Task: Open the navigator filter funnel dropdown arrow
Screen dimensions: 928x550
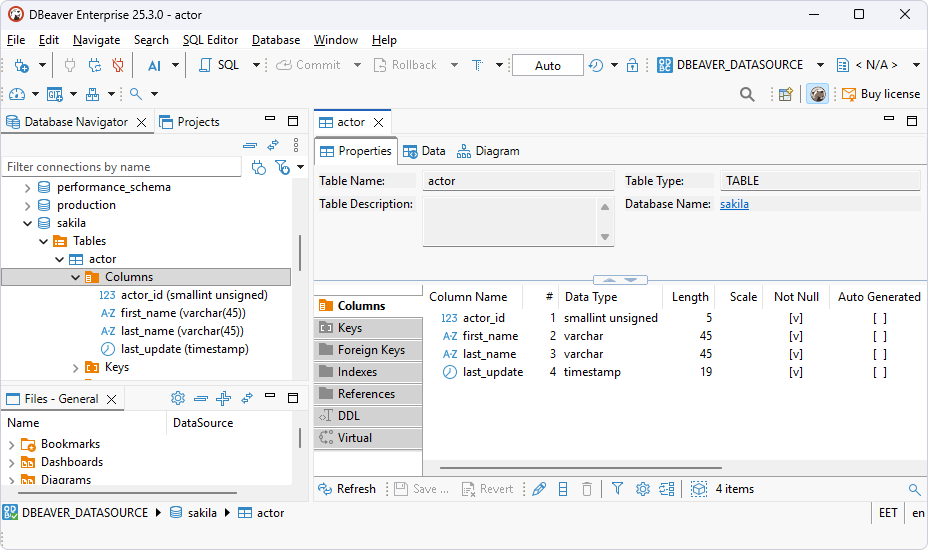Action: 301,168
